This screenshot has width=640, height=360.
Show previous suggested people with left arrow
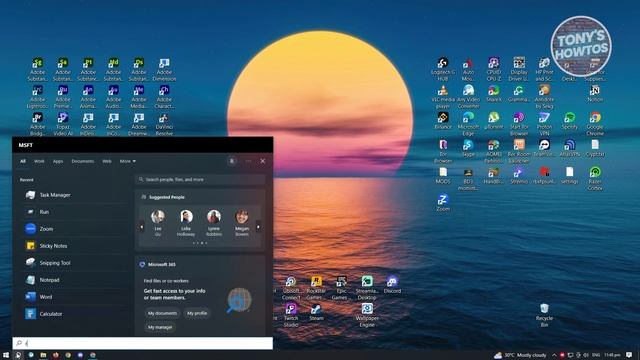(x=142, y=227)
